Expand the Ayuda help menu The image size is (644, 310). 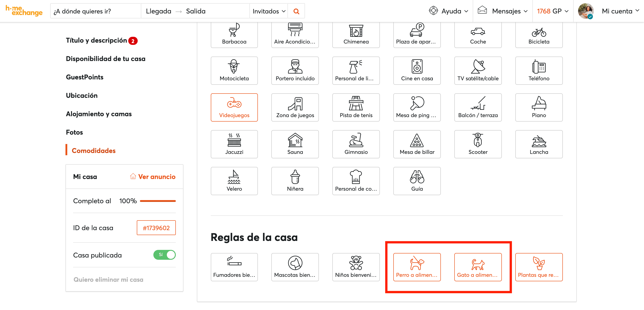[x=448, y=11]
